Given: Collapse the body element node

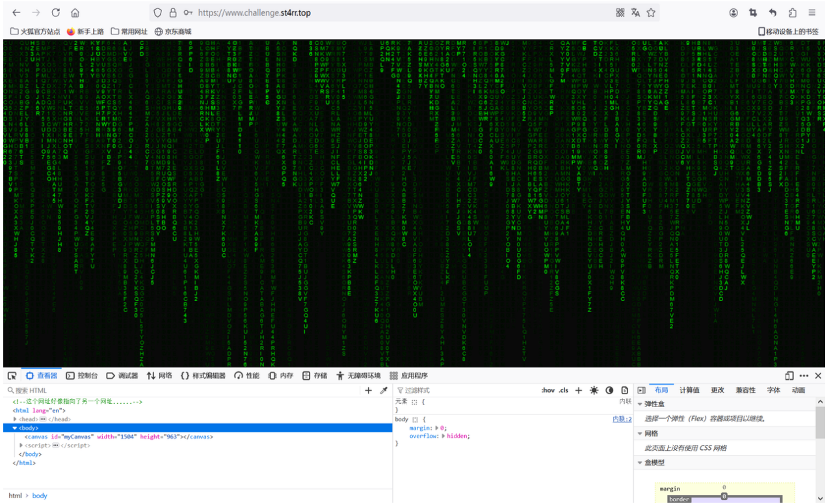Looking at the screenshot, I should tap(15, 428).
